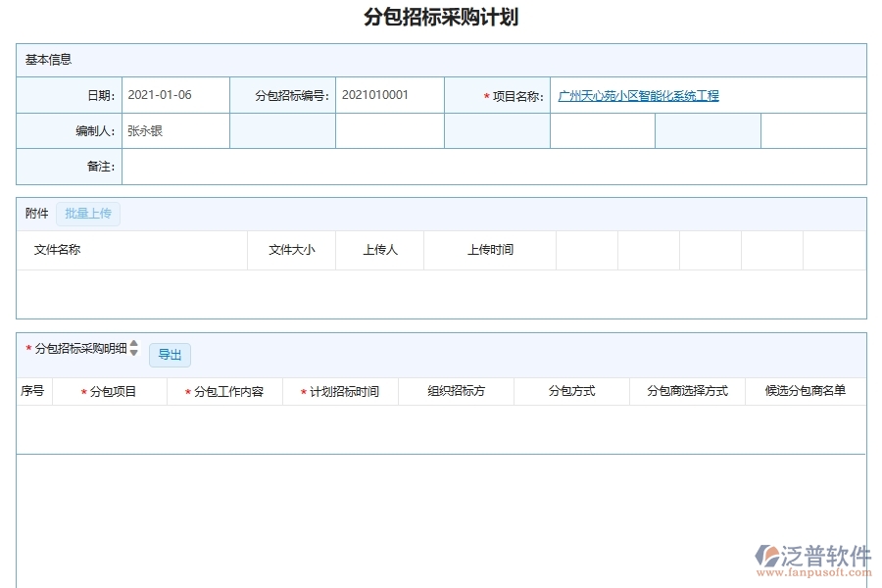Click the 计划招标时间 column header
The height and width of the screenshot is (588, 882).
pyautogui.click(x=341, y=390)
